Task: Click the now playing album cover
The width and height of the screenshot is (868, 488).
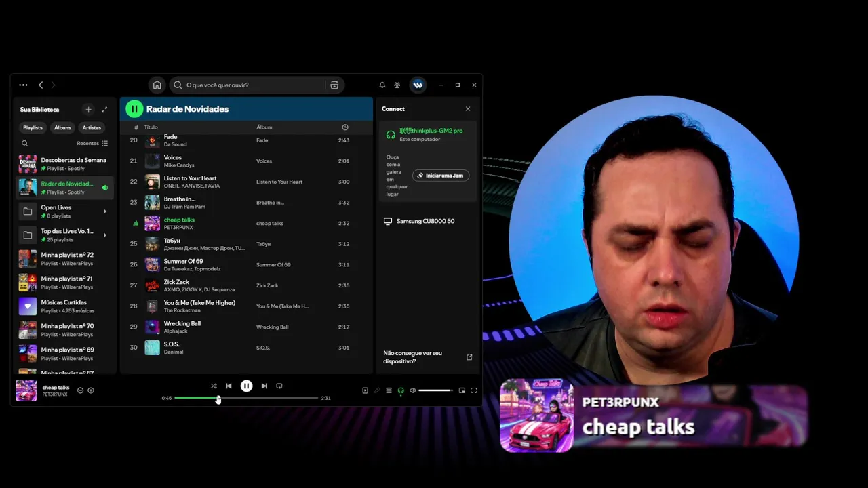Action: [x=26, y=390]
